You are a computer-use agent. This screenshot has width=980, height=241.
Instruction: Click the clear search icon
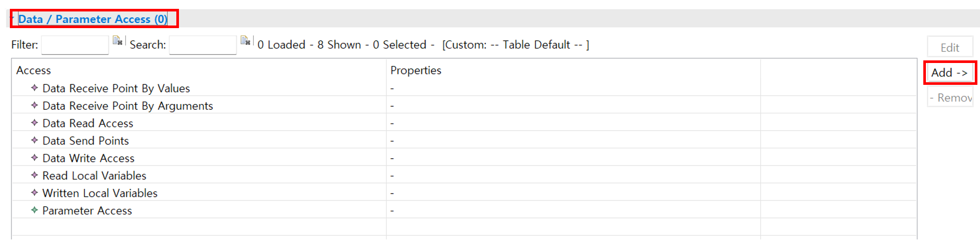(x=246, y=41)
